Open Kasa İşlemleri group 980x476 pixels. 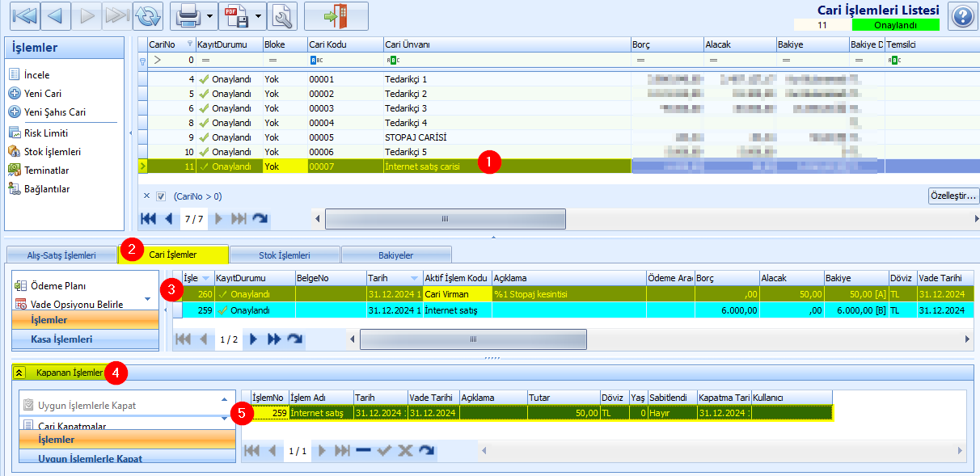coord(85,339)
